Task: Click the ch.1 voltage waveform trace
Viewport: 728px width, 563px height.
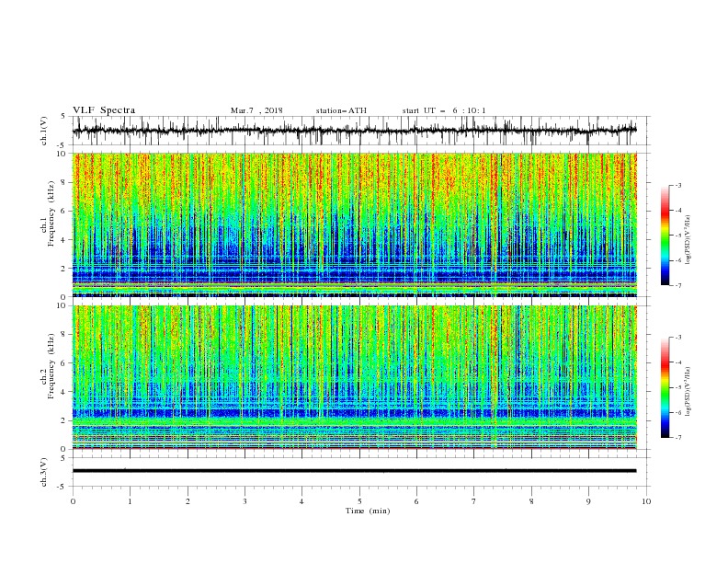Action: pos(355,131)
